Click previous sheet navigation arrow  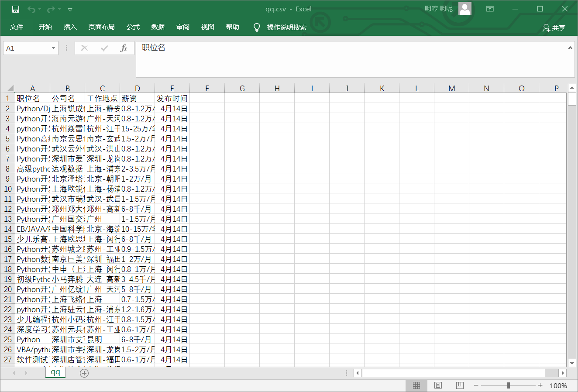click(14, 373)
